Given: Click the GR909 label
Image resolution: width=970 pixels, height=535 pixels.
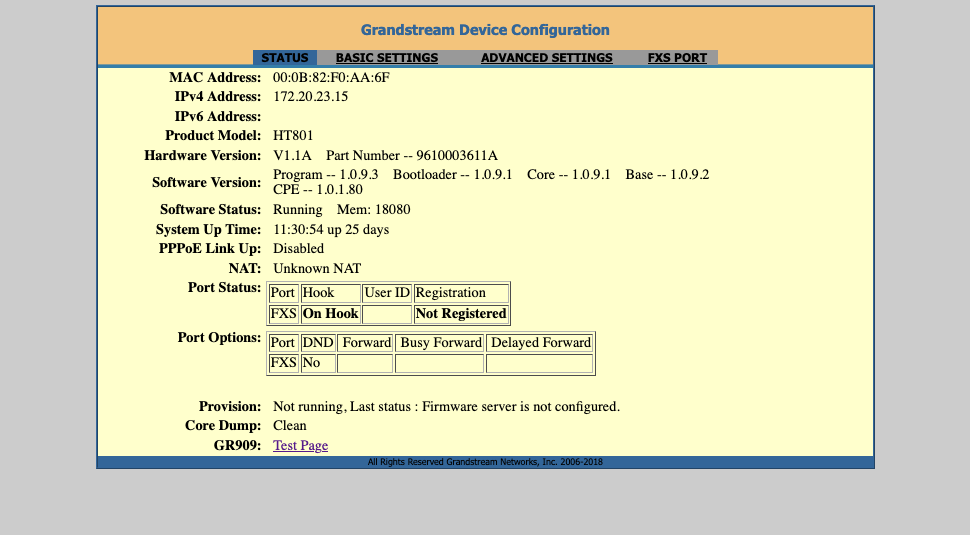Looking at the screenshot, I should click(x=237, y=445).
